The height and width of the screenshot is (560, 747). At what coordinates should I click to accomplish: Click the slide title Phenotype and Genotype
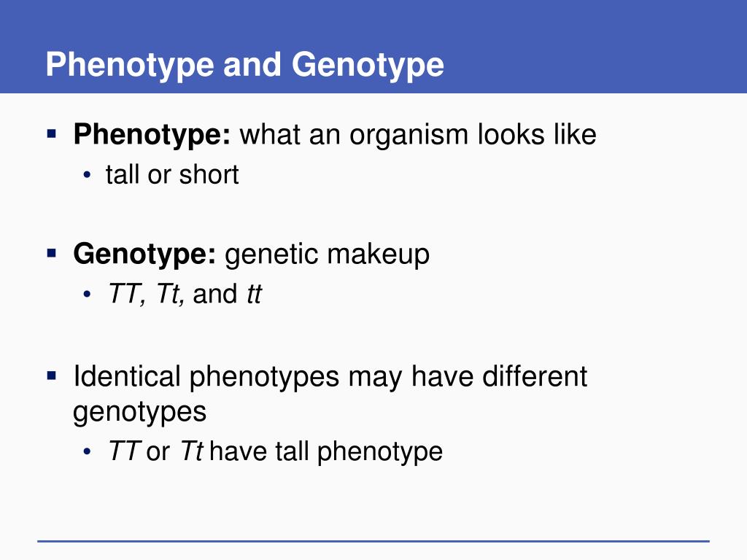tap(245, 65)
